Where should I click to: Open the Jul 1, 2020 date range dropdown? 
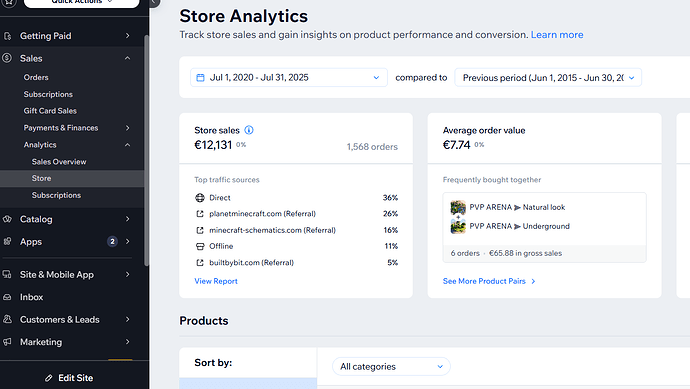(289, 77)
